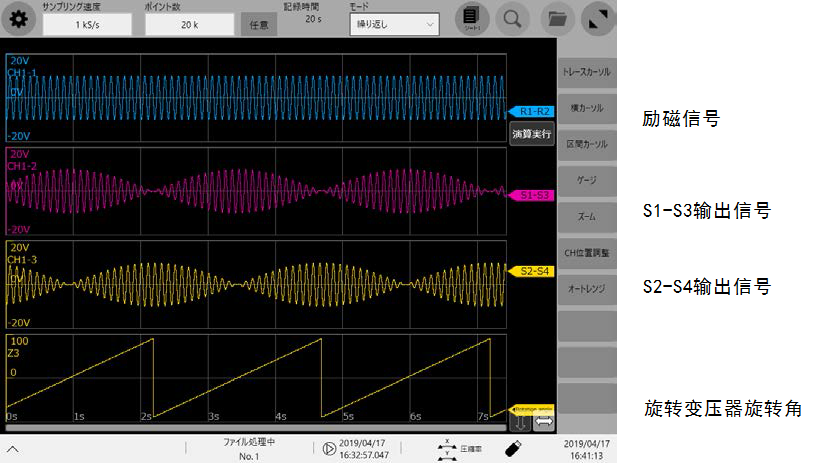Click the 20 k point count field
Image resolution: width=823 pixels, height=463 pixels.
[189, 25]
